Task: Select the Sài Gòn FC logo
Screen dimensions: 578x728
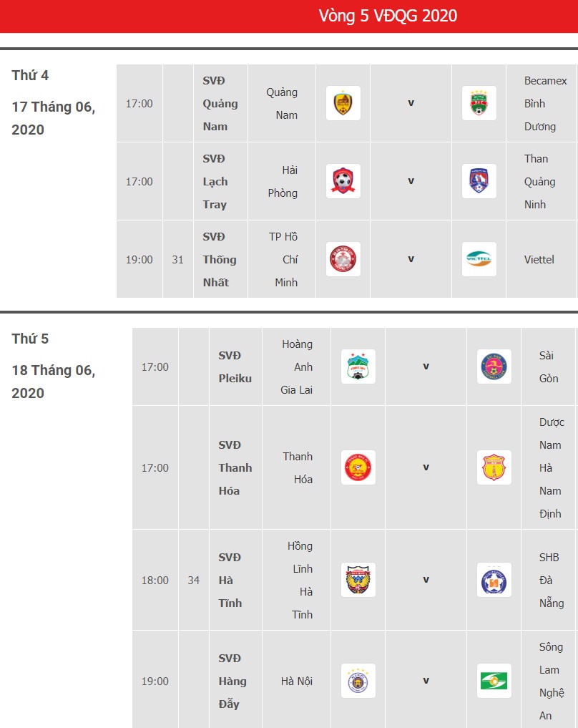Action: click(494, 367)
